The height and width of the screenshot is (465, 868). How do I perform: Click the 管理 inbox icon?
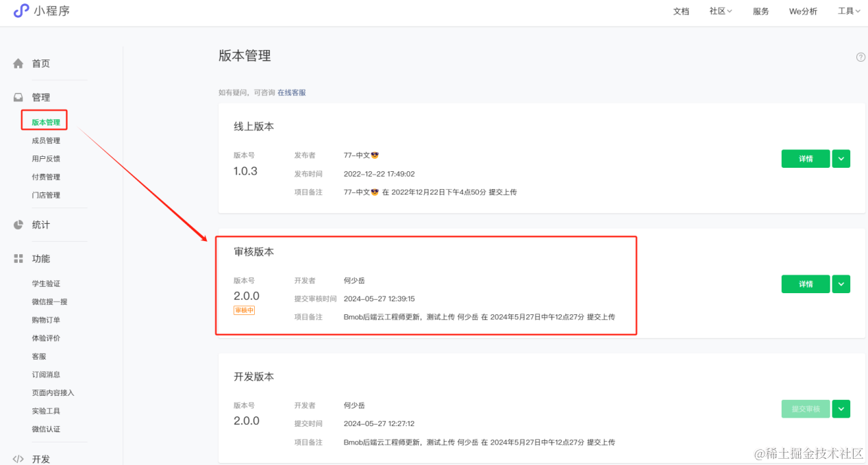point(18,97)
